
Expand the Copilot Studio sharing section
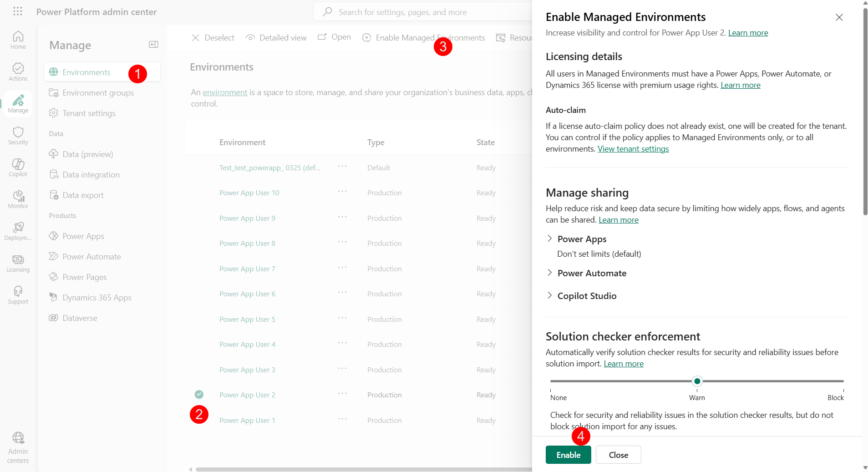(x=550, y=296)
